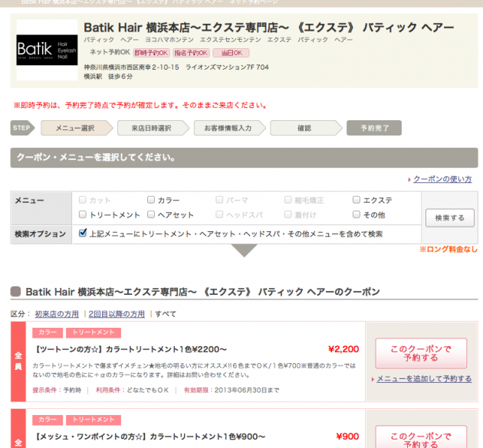The image size is (483, 448).
Task: Click the STEP label arrow
Action: pos(22,128)
